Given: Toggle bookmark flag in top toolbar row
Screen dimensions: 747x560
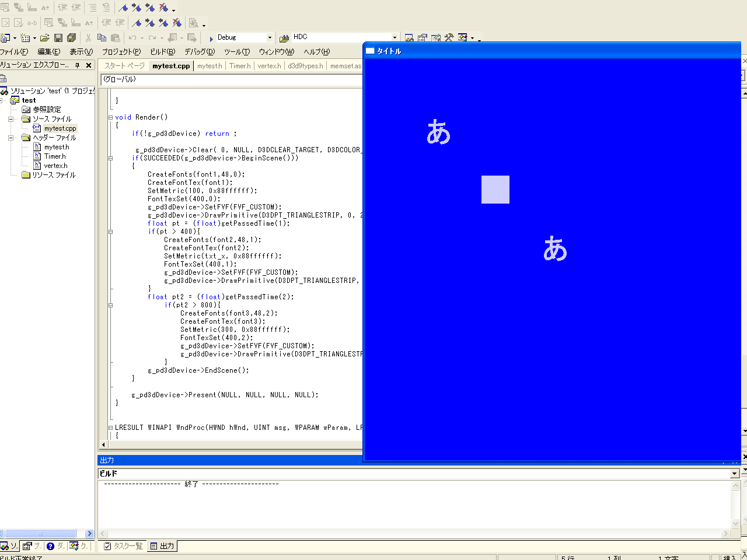Looking at the screenshot, I should 123,8.
